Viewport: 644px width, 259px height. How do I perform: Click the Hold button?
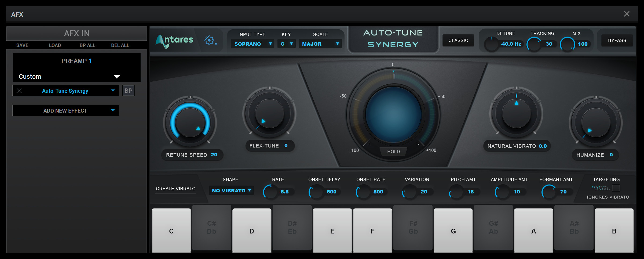point(393,151)
